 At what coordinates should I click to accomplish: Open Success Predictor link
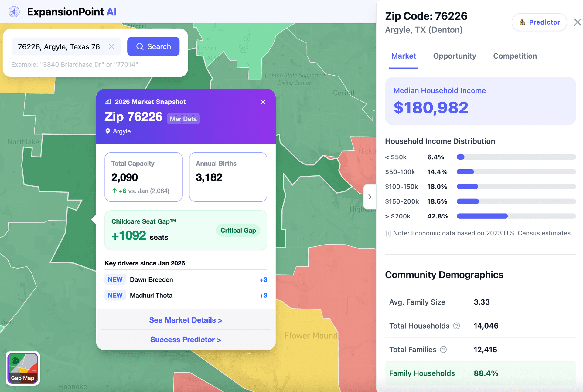point(186,340)
